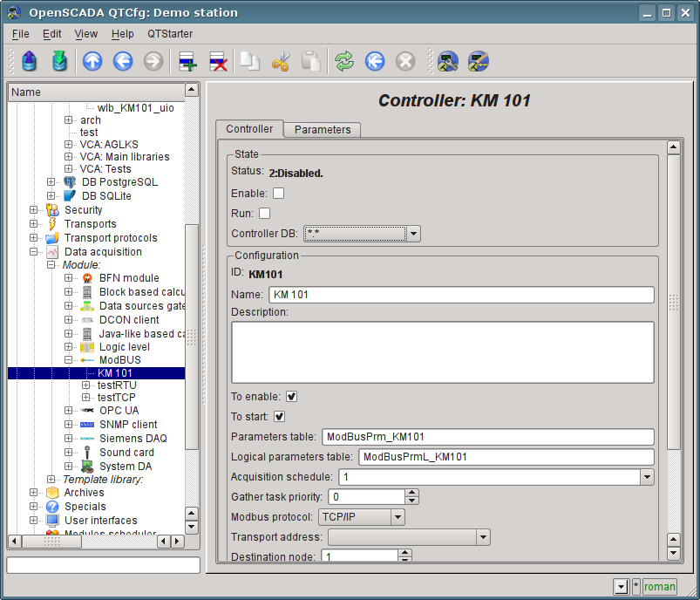Viewport: 700px width, 600px height.
Task: Click the Add item toolbar icon
Action: 187,61
